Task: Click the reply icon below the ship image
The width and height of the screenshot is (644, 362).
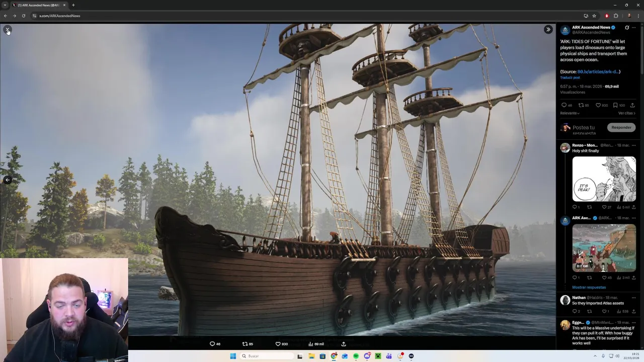Action: pyautogui.click(x=212, y=344)
